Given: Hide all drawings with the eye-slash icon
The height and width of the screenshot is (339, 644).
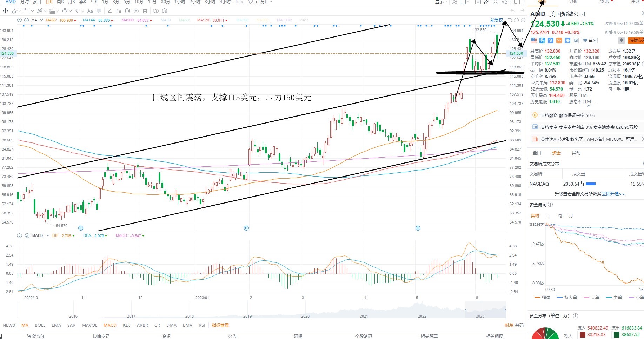Looking at the screenshot, I should [x=136, y=11].
